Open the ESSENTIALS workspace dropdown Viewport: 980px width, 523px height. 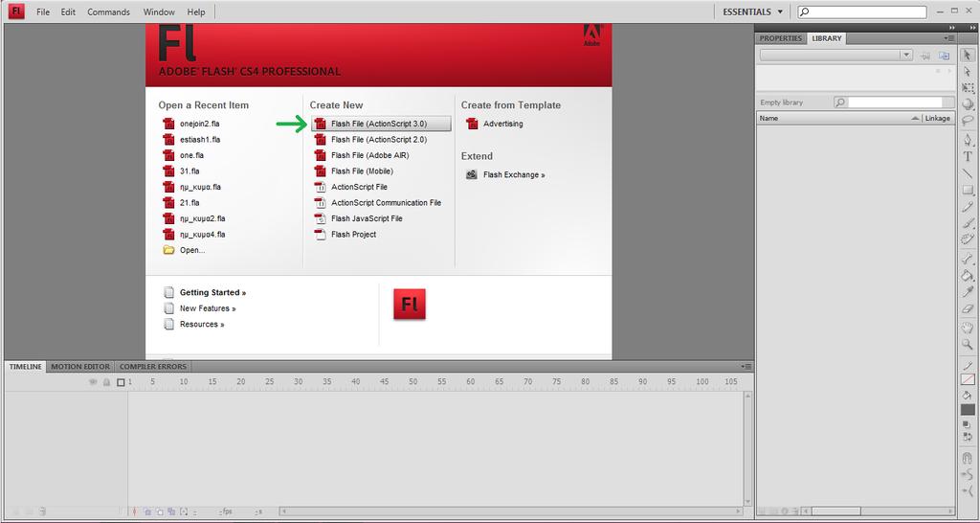click(752, 11)
